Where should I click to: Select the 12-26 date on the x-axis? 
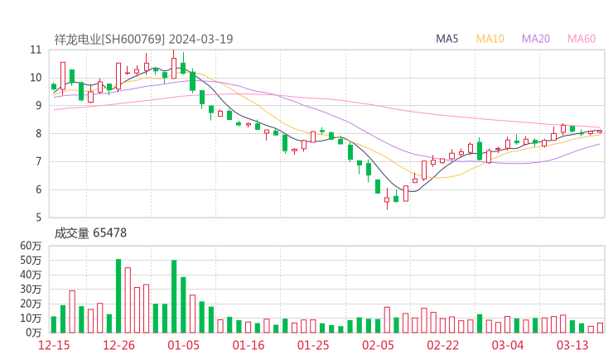point(118,344)
